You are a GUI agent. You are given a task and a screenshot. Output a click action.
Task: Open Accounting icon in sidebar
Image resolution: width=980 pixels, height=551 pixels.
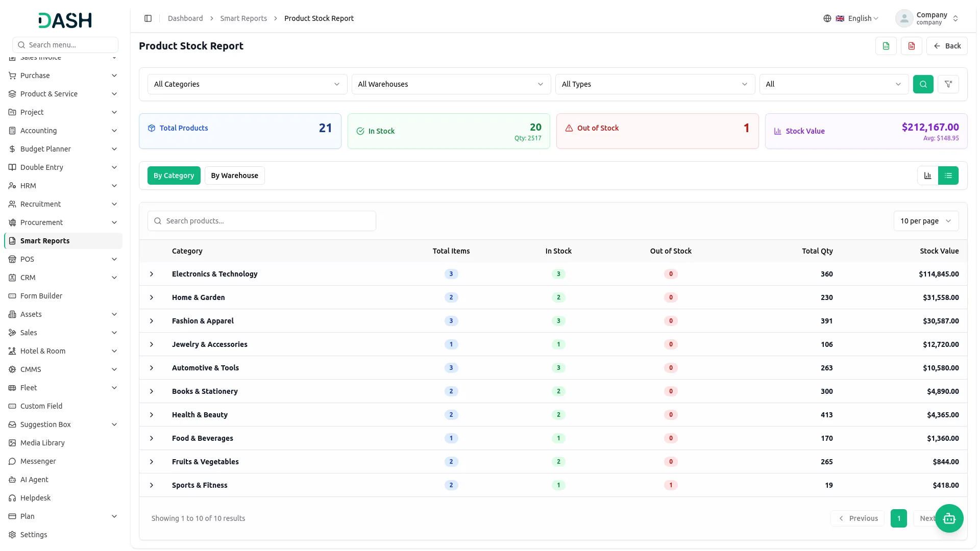click(x=12, y=131)
